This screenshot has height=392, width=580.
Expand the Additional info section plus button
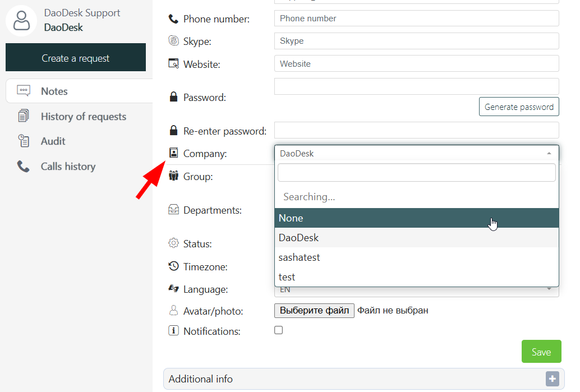[553, 379]
